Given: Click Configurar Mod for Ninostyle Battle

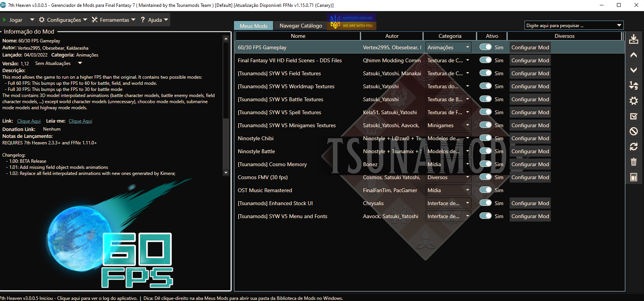Looking at the screenshot, I should (530, 151).
